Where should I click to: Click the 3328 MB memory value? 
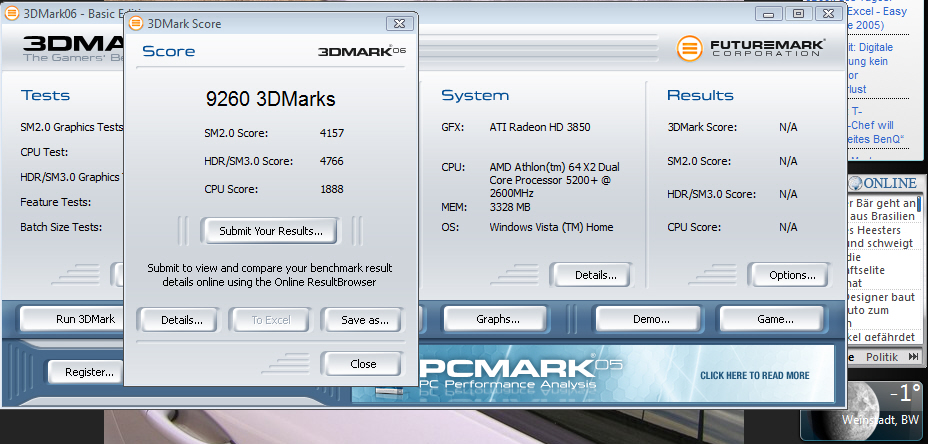[x=510, y=207]
